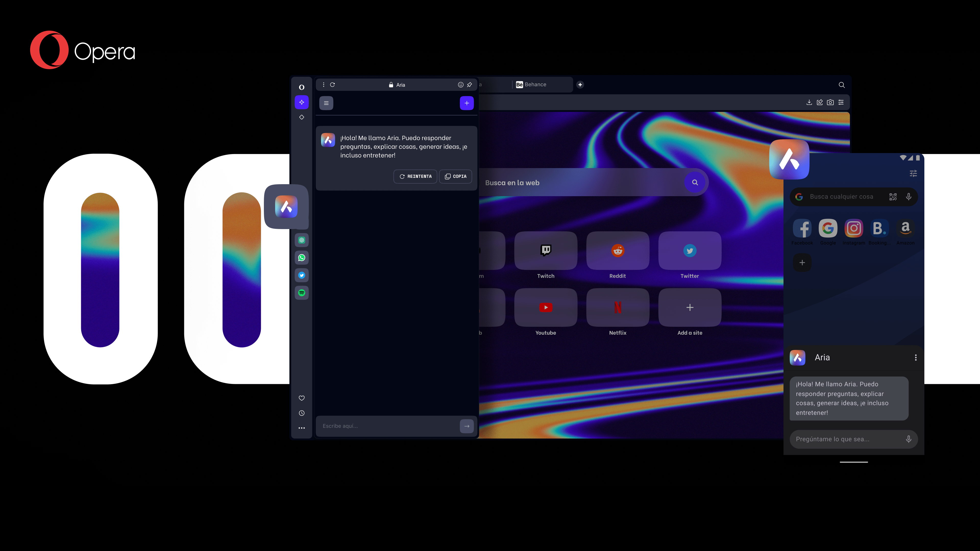Open the mobile Aria options menu

(x=916, y=357)
